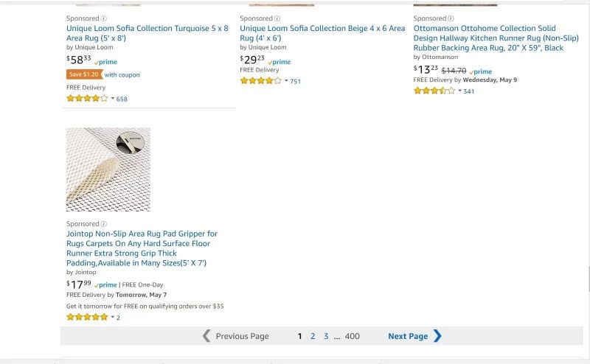Click the Next Page arrow icon
This screenshot has width=590, height=364.
click(x=437, y=336)
